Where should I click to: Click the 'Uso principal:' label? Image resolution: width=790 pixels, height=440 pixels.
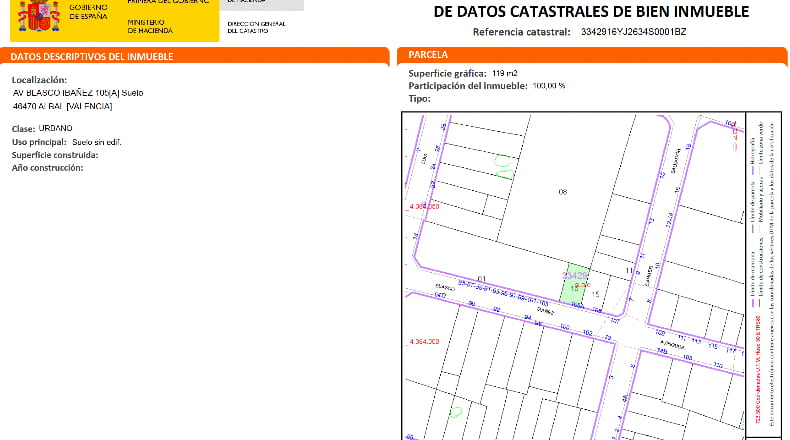coord(39,142)
